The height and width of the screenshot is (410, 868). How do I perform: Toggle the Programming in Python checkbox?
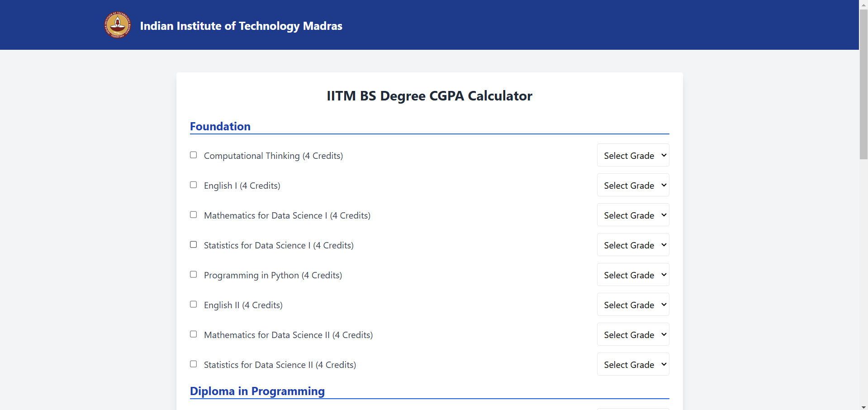click(194, 275)
